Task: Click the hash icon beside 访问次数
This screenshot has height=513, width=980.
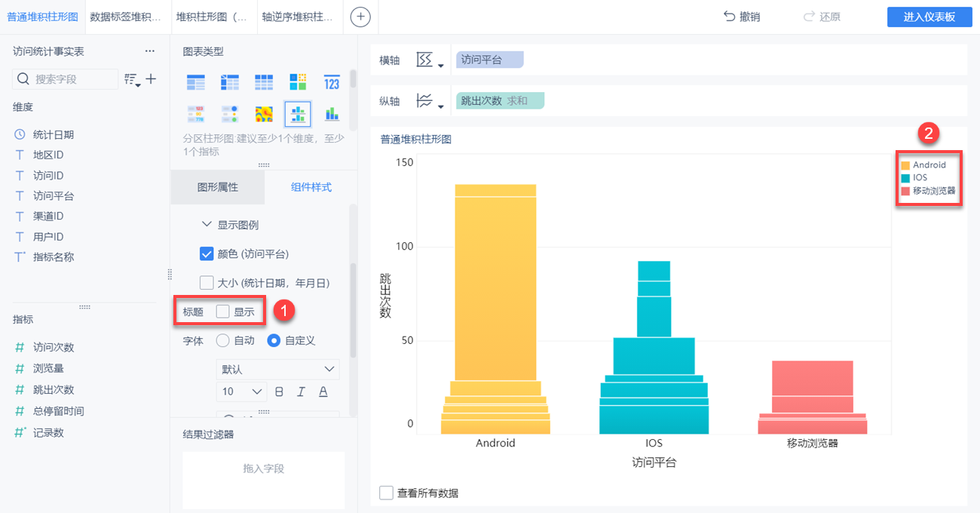Action: point(20,347)
